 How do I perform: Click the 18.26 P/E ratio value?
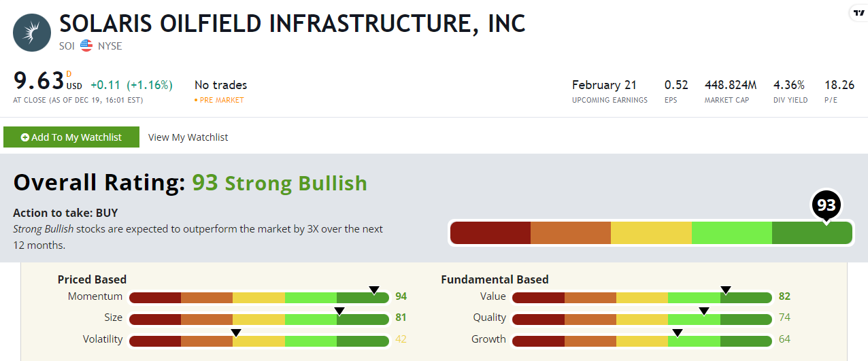pos(839,85)
